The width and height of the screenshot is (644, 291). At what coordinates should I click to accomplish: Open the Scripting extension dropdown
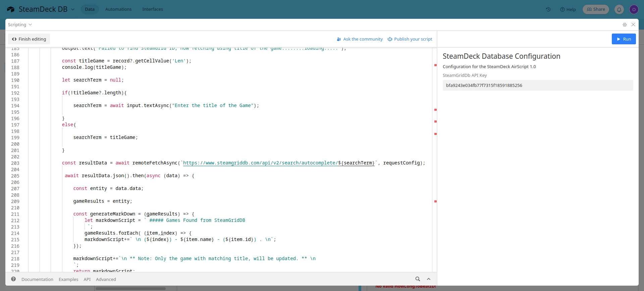[x=20, y=25]
